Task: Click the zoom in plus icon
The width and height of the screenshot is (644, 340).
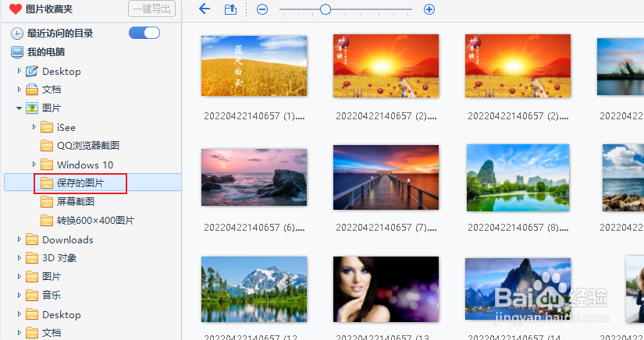Action: (x=429, y=9)
